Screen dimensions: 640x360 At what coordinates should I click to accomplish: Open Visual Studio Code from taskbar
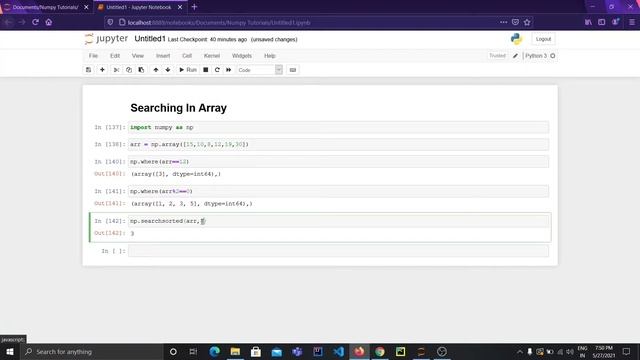point(338,351)
